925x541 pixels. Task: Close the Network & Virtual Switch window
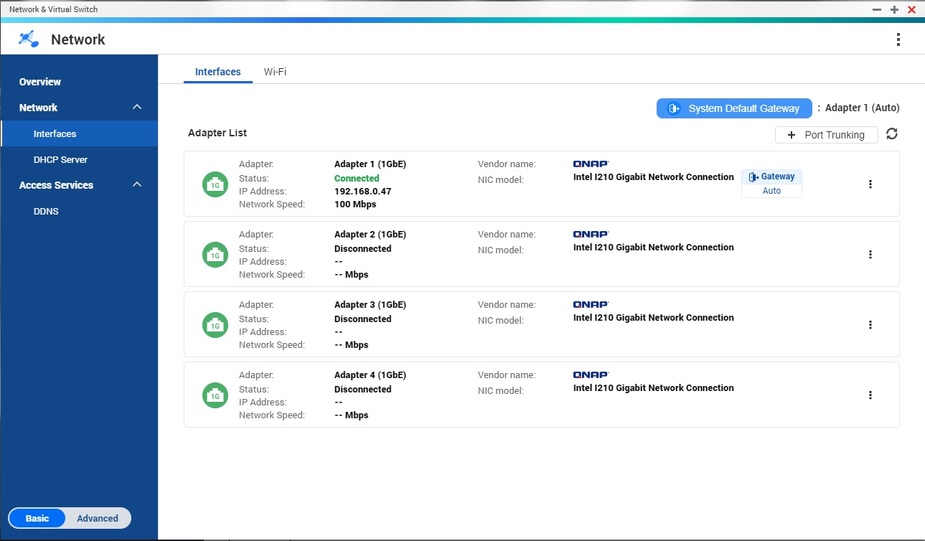[911, 9]
